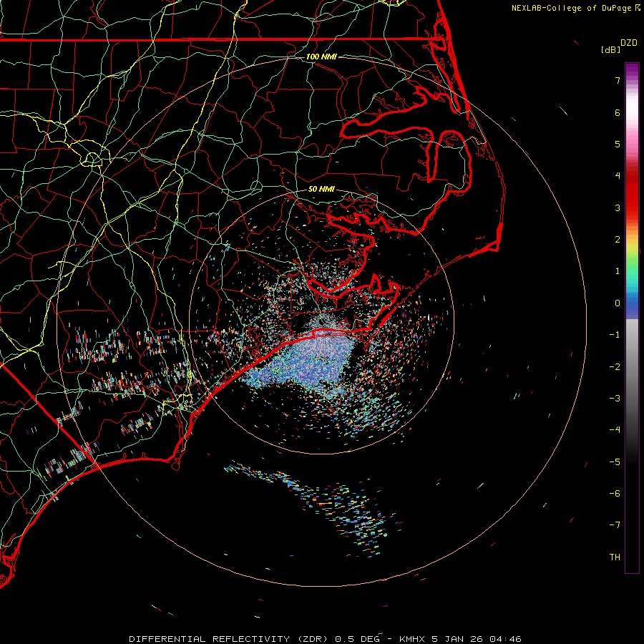Click the 4 dB value on color scale
The image size is (644, 644).
pyautogui.click(x=618, y=176)
